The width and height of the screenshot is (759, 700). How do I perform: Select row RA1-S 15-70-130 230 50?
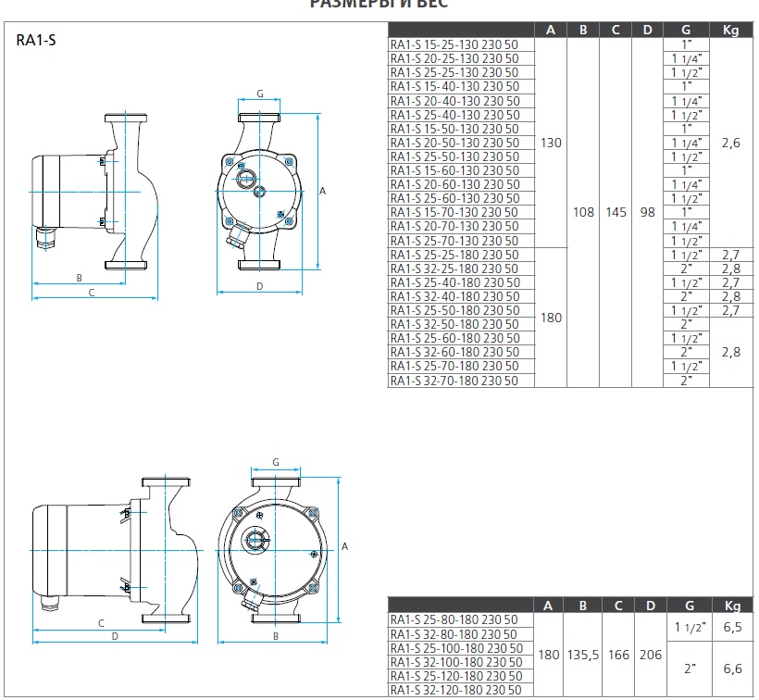click(461, 213)
